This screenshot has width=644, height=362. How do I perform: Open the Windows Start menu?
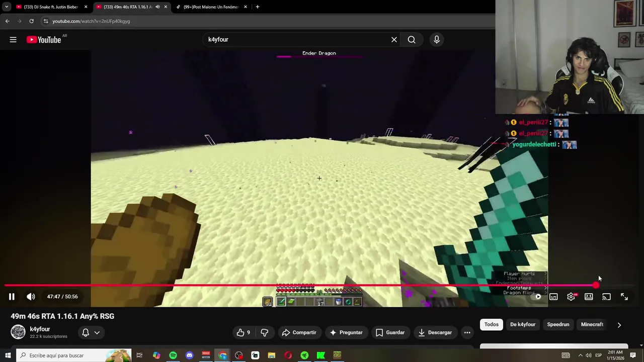(x=8, y=355)
